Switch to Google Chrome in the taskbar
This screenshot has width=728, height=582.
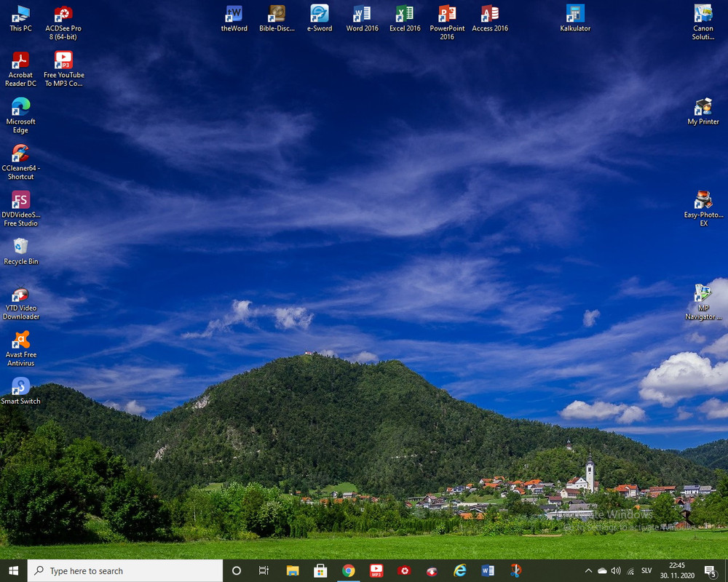[x=348, y=570]
